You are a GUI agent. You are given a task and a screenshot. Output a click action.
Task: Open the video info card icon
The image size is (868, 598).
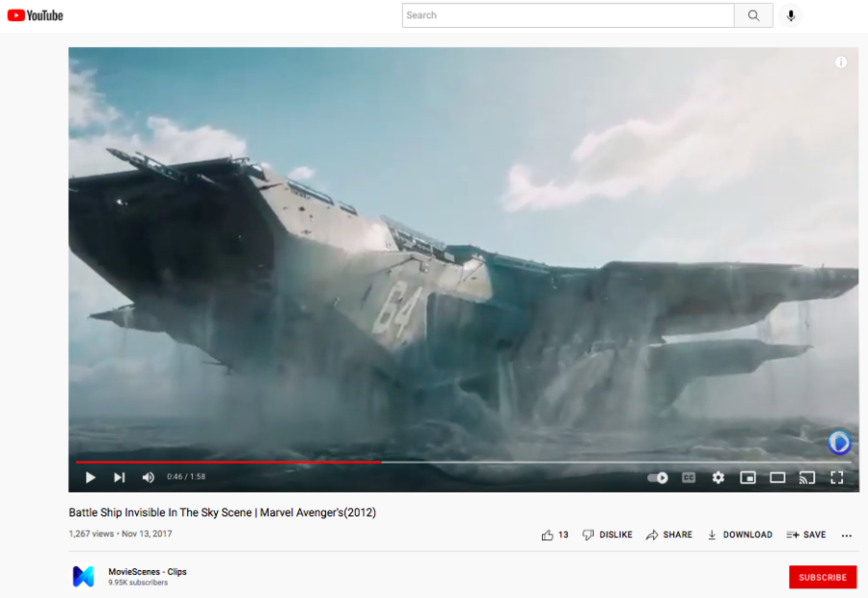click(841, 62)
